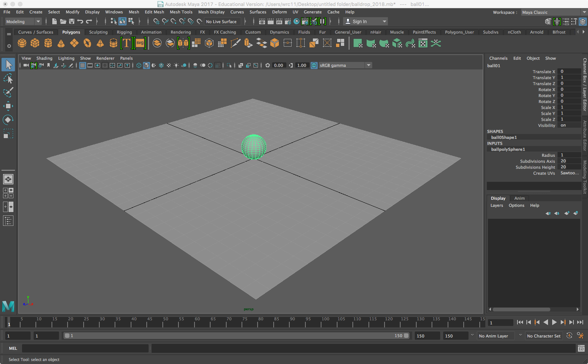The height and width of the screenshot is (364, 588).
Task: Toggle the viewport grid display
Action: pyautogui.click(x=83, y=65)
